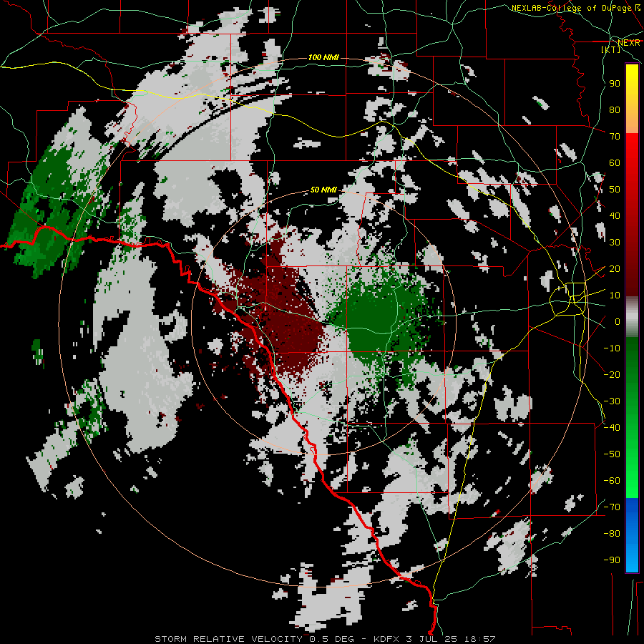Viewport: 644px width, 644px height.
Task: Click the 50 NMI range ring label
Action: [x=323, y=190]
